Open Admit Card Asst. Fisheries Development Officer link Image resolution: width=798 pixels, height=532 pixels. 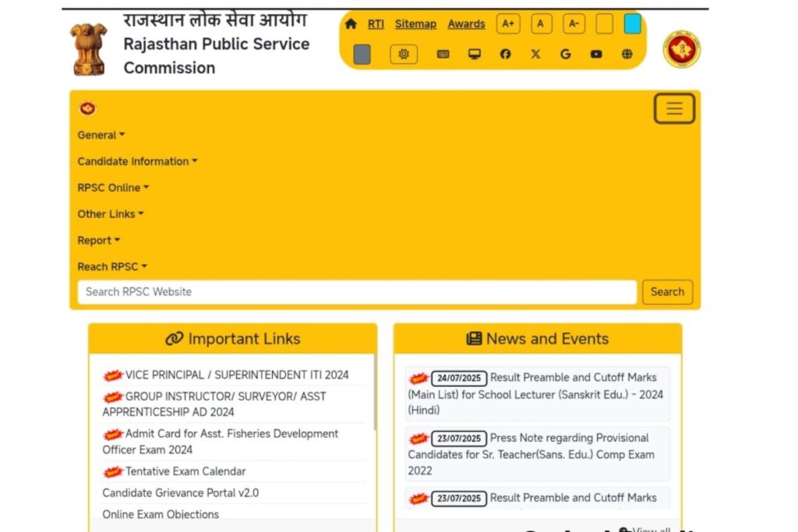(x=221, y=442)
